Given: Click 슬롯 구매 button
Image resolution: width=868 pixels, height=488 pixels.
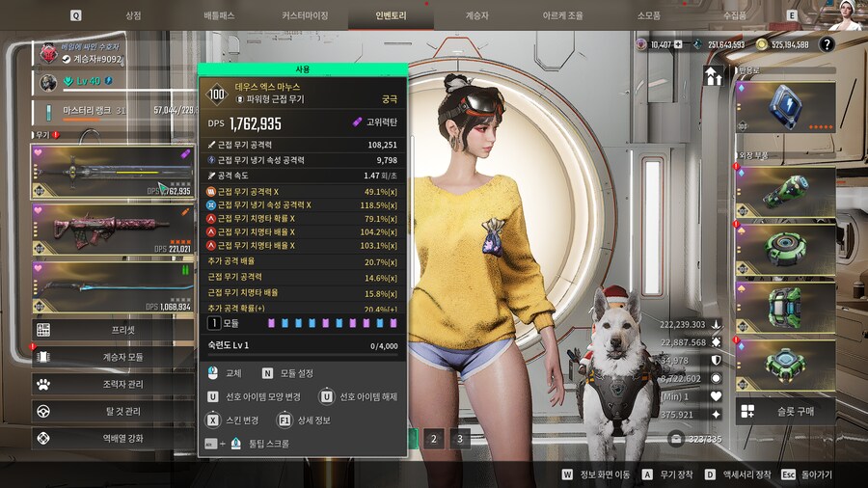Looking at the screenshot, I should click(785, 411).
